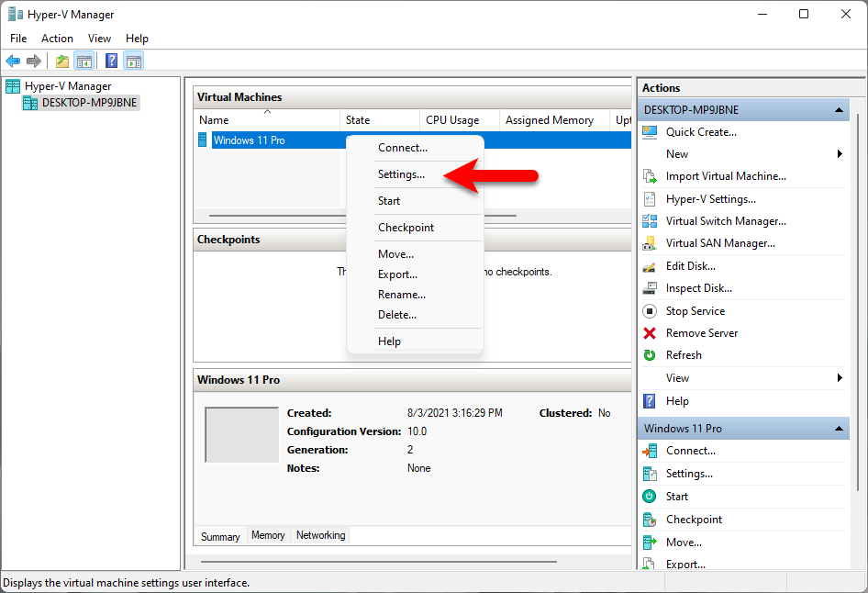
Task: Open the Help menu in menu bar
Action: 137,39
